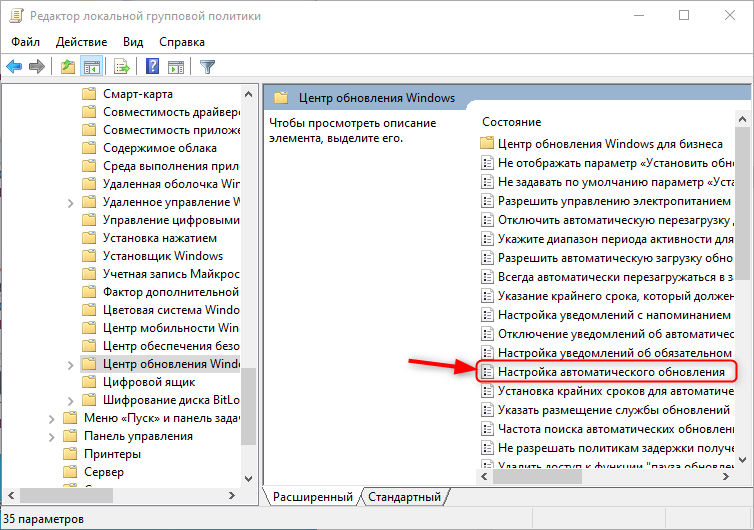Open the Справка menu
This screenshot has height=530, width=754.
point(182,42)
